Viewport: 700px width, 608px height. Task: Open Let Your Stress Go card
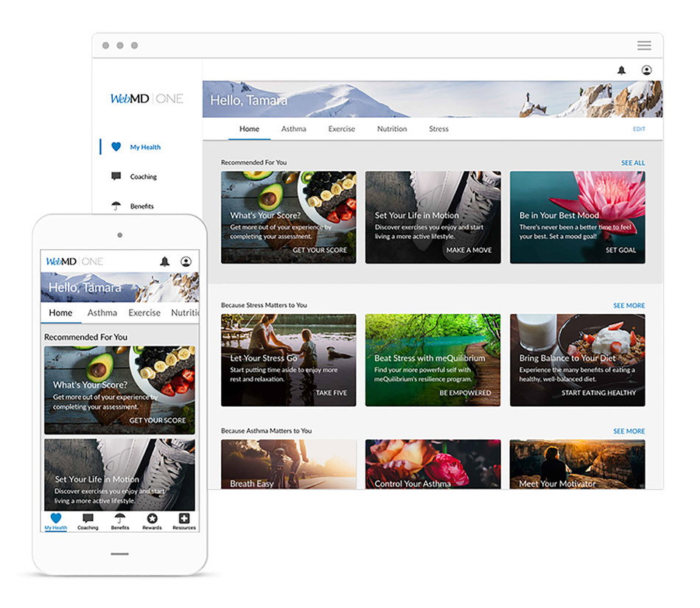pos(288,360)
